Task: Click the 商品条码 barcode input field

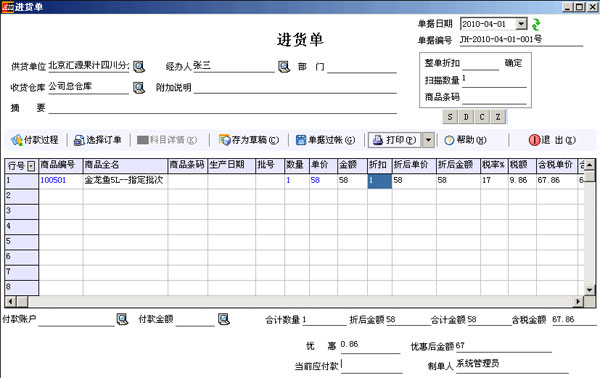Action: [x=494, y=97]
